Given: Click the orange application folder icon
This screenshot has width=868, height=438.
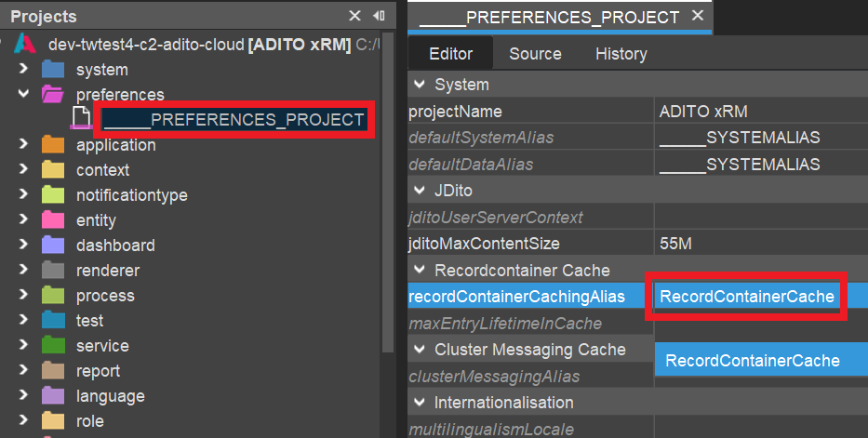Looking at the screenshot, I should point(53,145).
